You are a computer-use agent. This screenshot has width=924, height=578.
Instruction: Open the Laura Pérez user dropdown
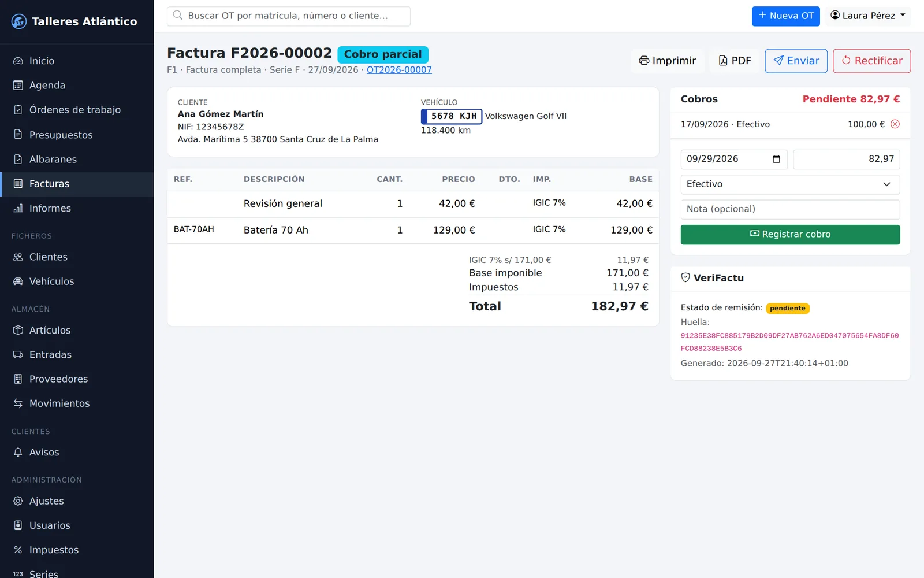[868, 16]
